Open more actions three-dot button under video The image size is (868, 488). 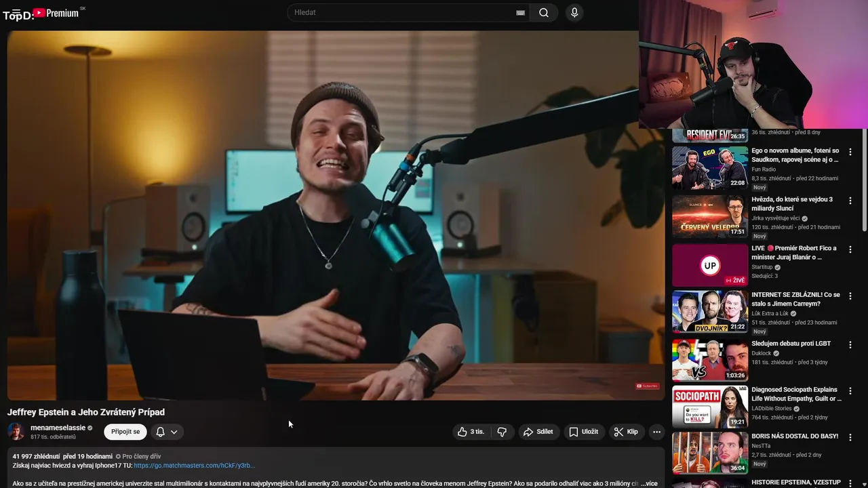point(656,432)
